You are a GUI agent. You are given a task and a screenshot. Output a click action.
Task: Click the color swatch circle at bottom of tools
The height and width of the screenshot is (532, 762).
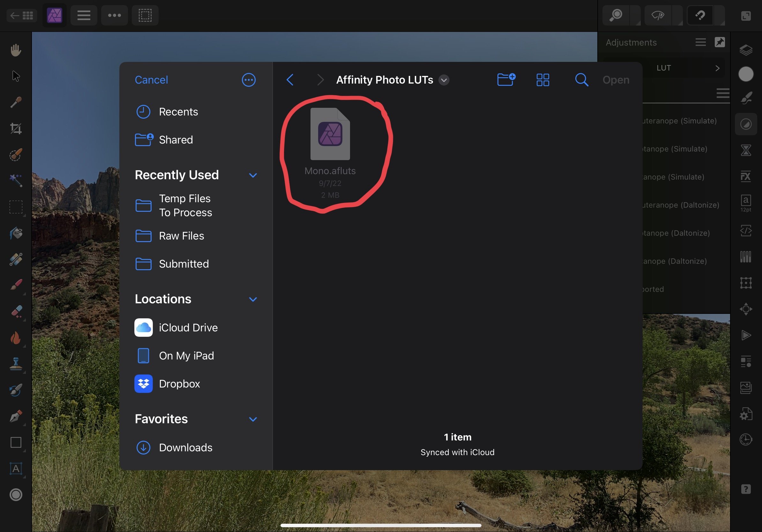click(x=16, y=494)
